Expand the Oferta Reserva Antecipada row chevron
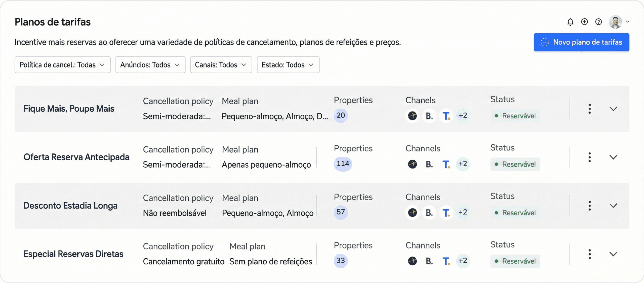This screenshot has height=283, width=644. click(613, 157)
